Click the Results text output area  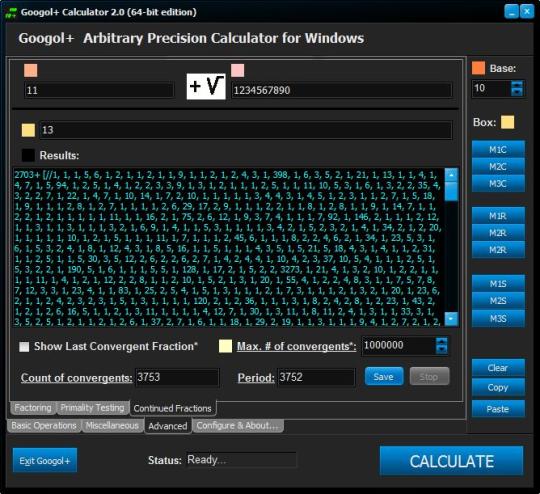pyautogui.click(x=228, y=247)
